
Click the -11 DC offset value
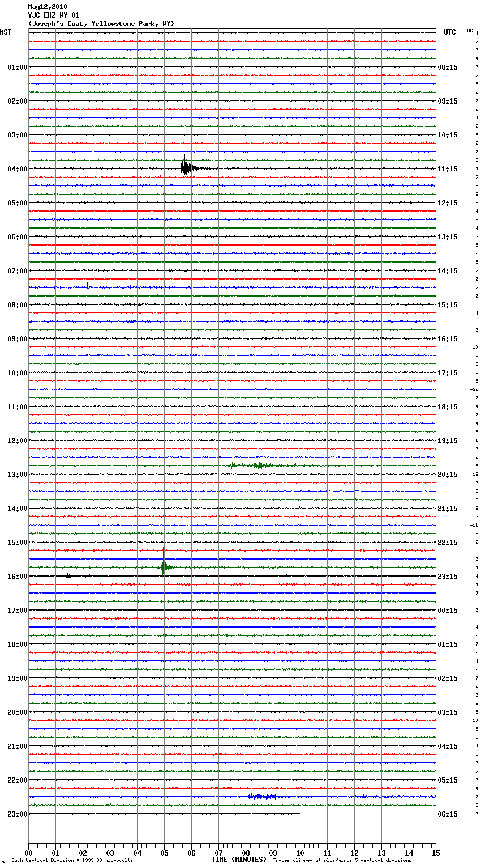click(x=474, y=525)
